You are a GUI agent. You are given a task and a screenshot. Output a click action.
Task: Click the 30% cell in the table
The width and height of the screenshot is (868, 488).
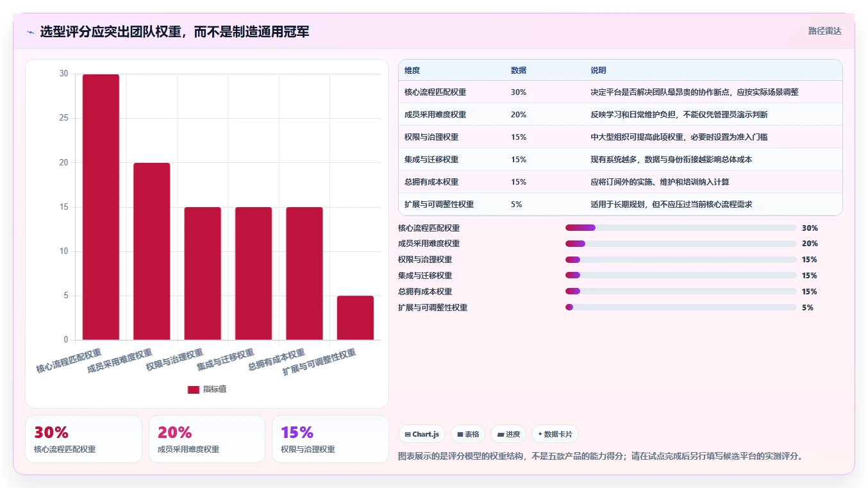519,92
